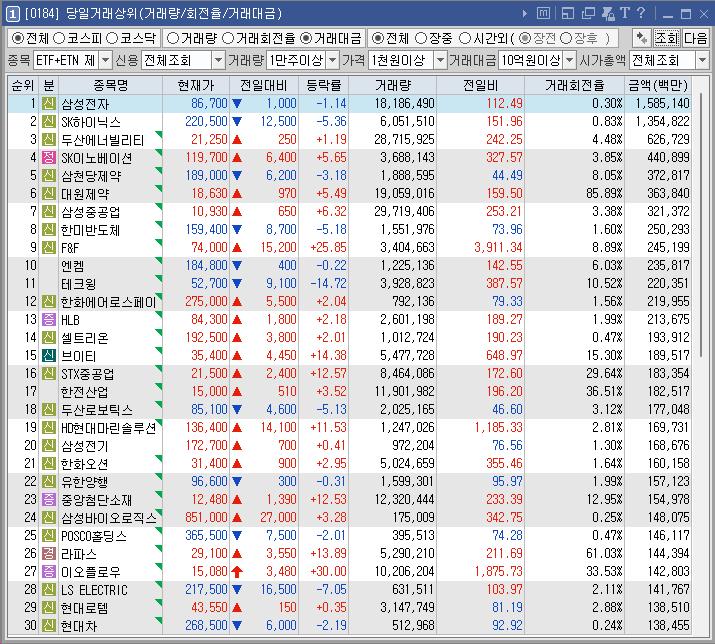Image resolution: width=715 pixels, height=644 pixels.
Task: Select the 장후 radio button
Action: pyautogui.click(x=566, y=38)
